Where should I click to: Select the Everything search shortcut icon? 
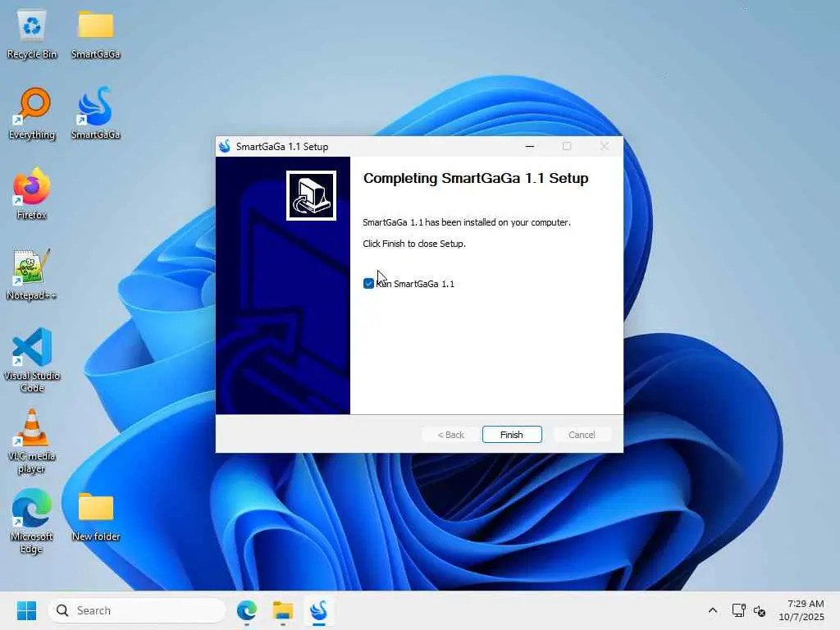pyautogui.click(x=32, y=114)
